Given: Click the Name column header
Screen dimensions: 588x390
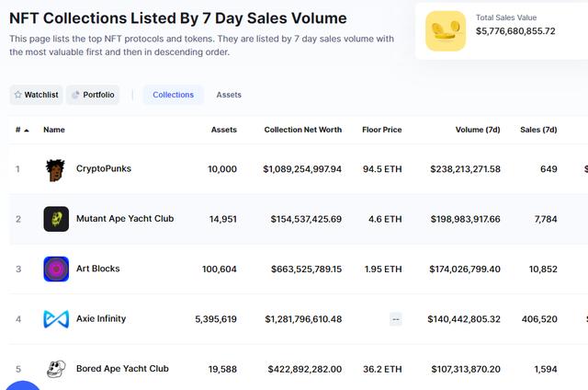Looking at the screenshot, I should [54, 130].
